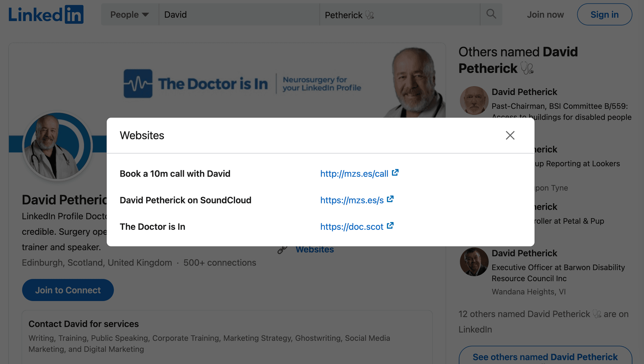Close the Websites dialog
The height and width of the screenshot is (364, 644).
click(x=510, y=135)
